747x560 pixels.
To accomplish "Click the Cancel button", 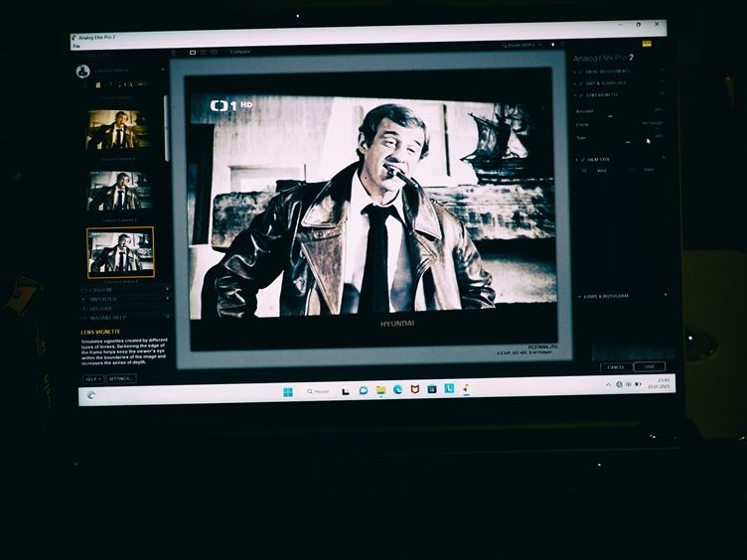I will coord(616,367).
